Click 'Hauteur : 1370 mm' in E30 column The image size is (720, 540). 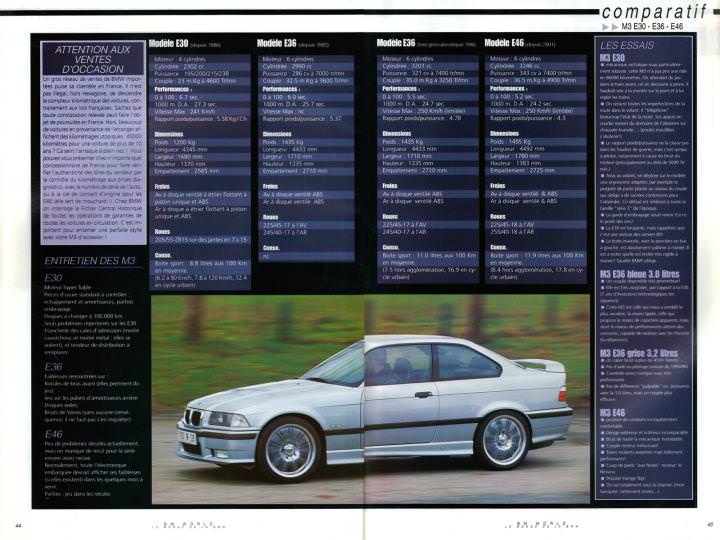(180, 164)
